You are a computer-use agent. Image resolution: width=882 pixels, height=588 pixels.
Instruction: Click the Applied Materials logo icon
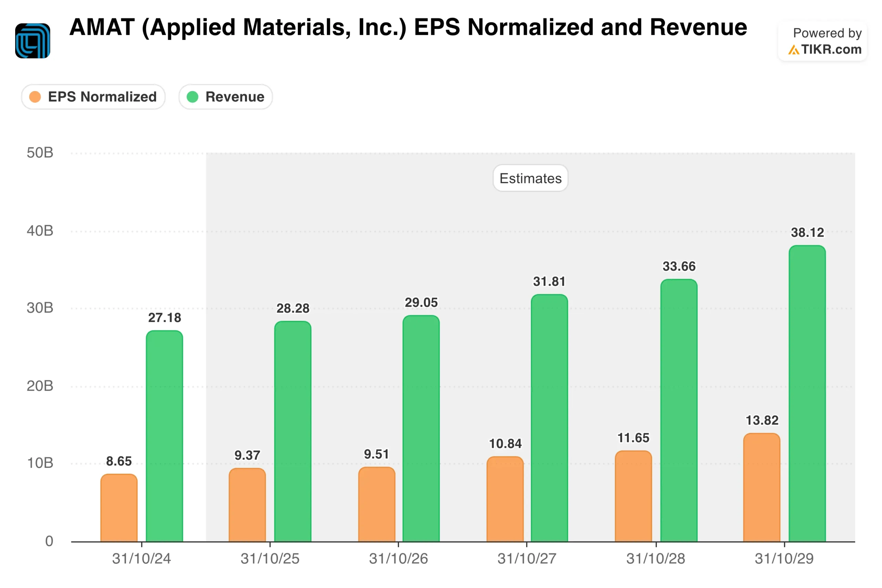(33, 41)
